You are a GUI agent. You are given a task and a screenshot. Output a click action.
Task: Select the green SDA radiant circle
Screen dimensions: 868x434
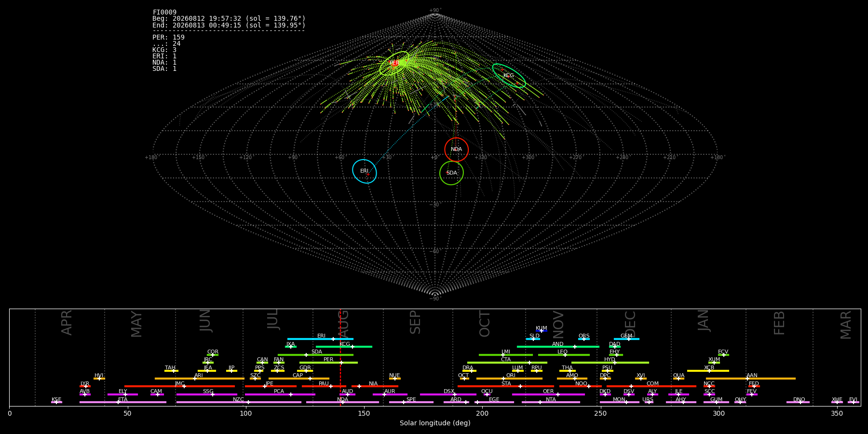point(451,173)
